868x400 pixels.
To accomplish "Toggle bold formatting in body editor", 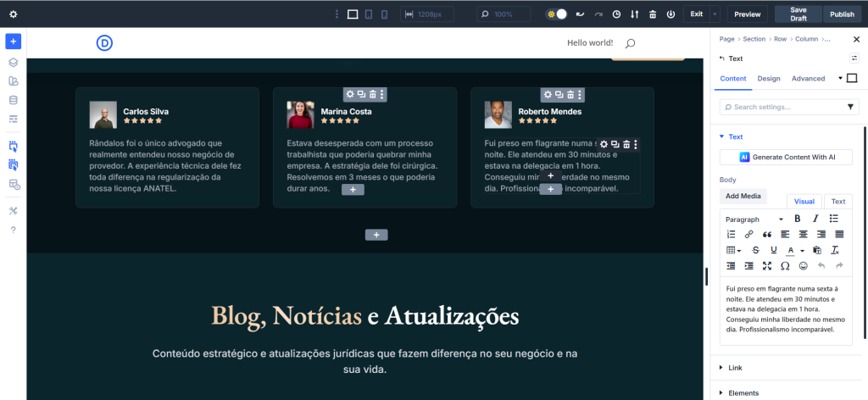I will (797, 219).
